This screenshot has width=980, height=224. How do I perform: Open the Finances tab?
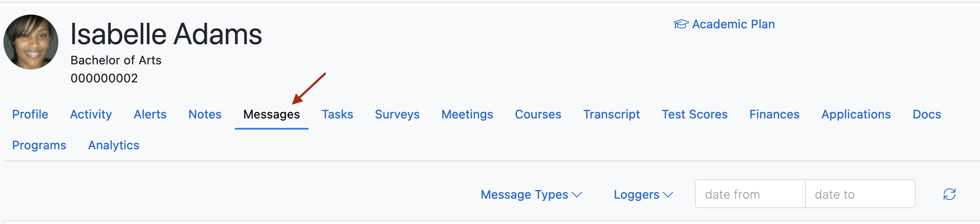click(x=774, y=114)
